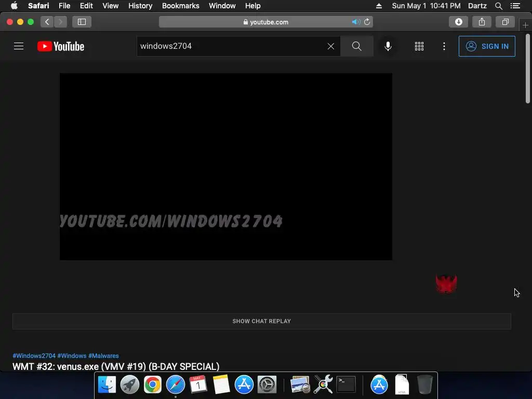Open the three-dot settings menu

[x=444, y=46]
